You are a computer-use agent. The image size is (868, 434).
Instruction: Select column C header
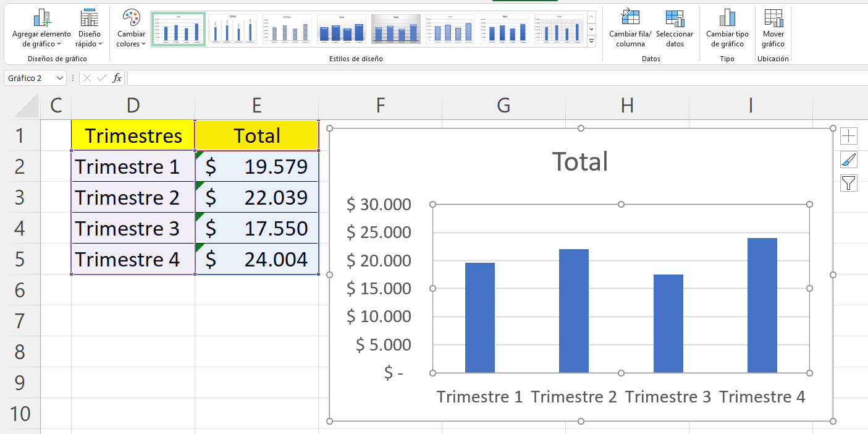click(x=56, y=106)
